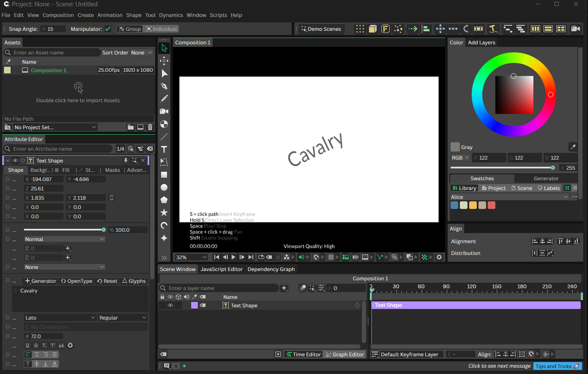Switch to the Dependency Graph tab

coord(271,269)
